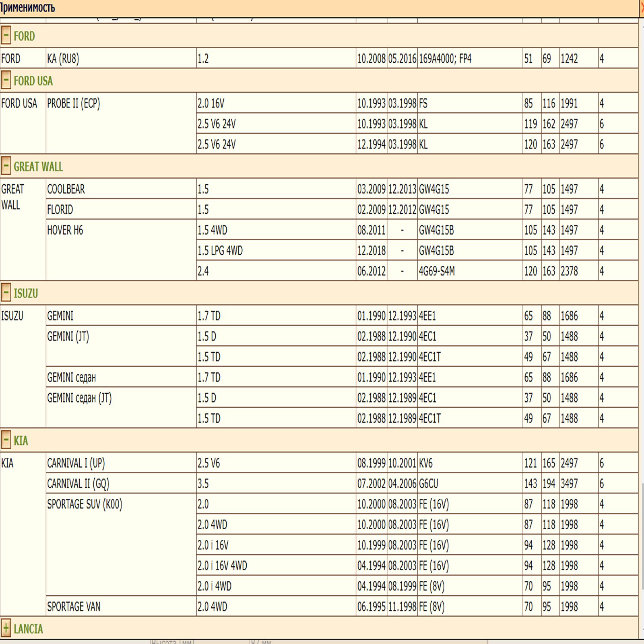Select KA (RU8) model cell
The width and height of the screenshot is (644, 644).
(x=63, y=59)
